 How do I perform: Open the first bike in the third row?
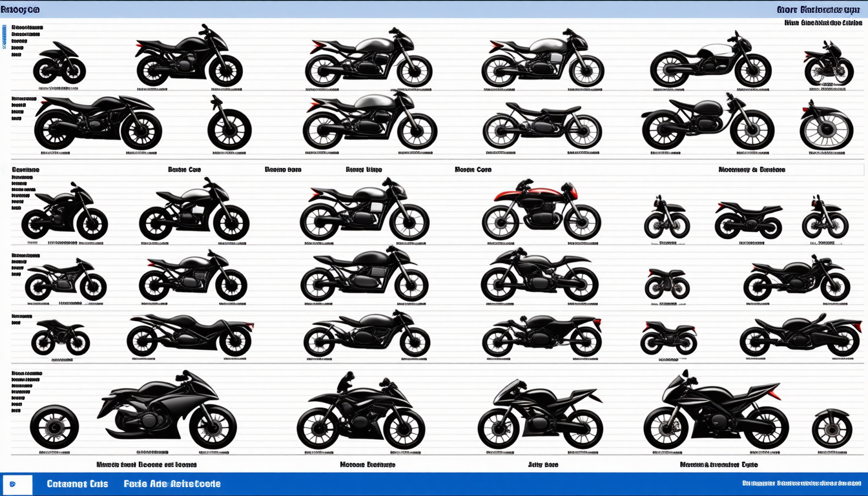(64, 211)
